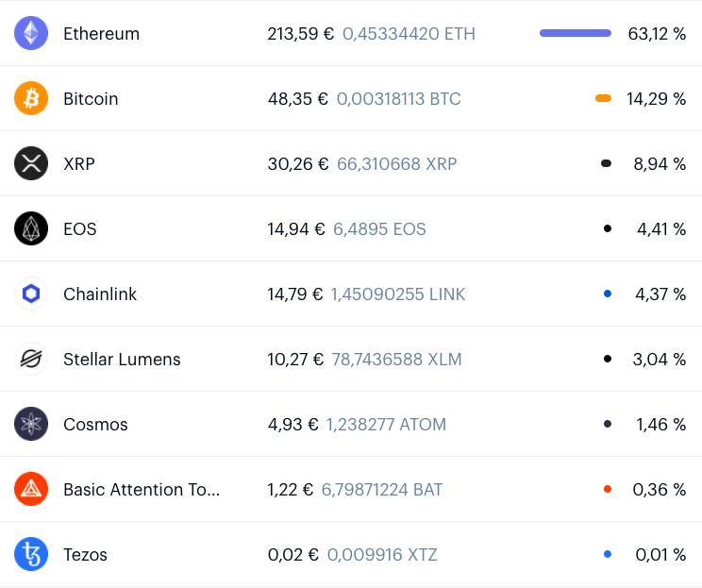Click the blue Tezos icon

(x=31, y=554)
